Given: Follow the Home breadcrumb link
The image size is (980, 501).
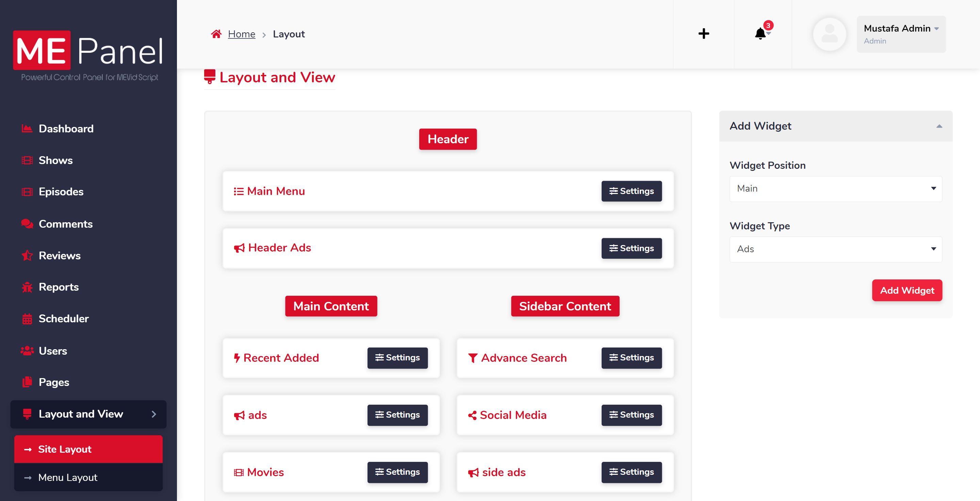Looking at the screenshot, I should click(x=242, y=34).
